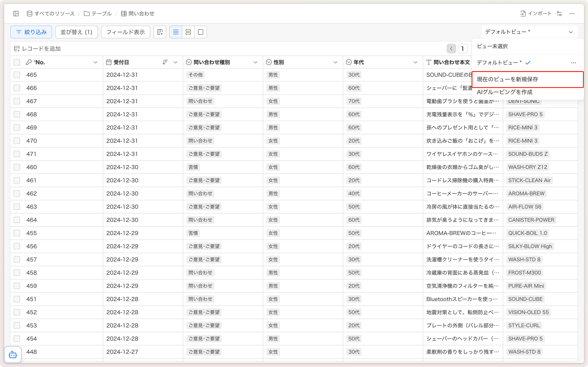Switch to single record square view icon
Image resolution: width=588 pixels, height=367 pixels.
point(201,32)
